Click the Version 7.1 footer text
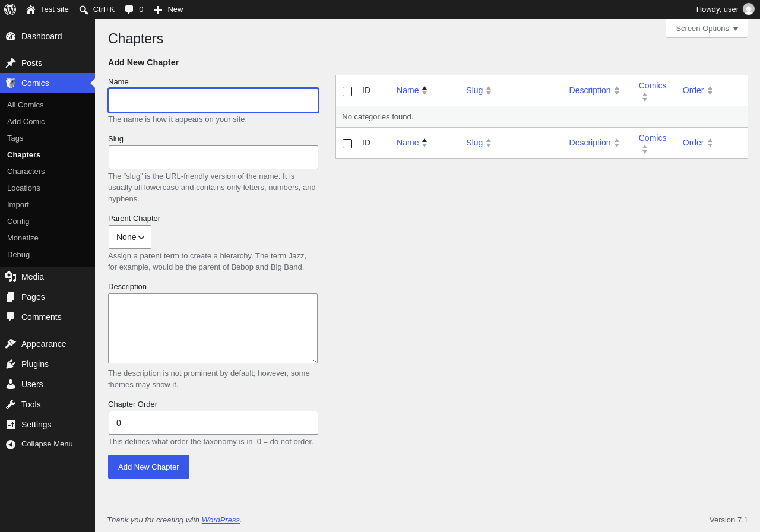This screenshot has height=532, width=760. tap(729, 520)
